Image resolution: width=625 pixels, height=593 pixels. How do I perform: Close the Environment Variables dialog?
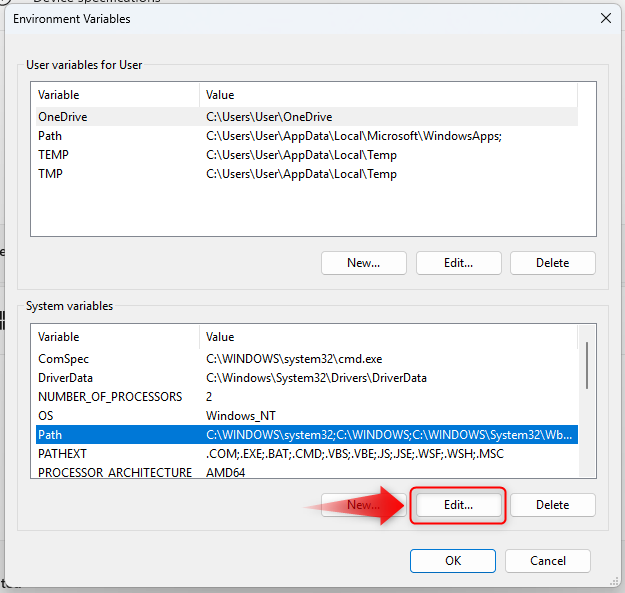605,18
